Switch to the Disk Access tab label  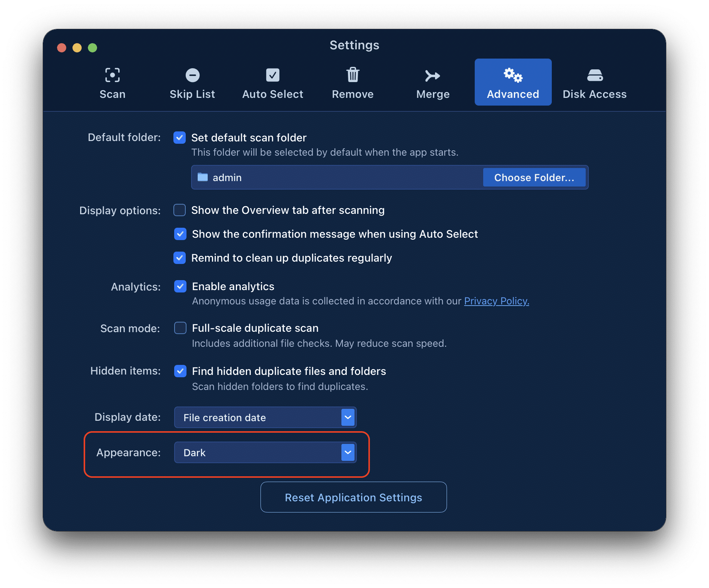(595, 94)
